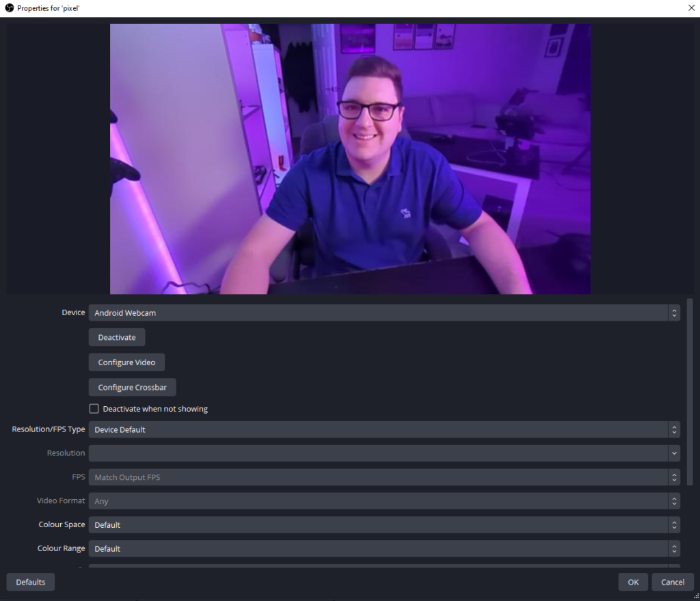The height and width of the screenshot is (601, 700).
Task: Expand the Colour Range dropdown
Action: click(383, 548)
